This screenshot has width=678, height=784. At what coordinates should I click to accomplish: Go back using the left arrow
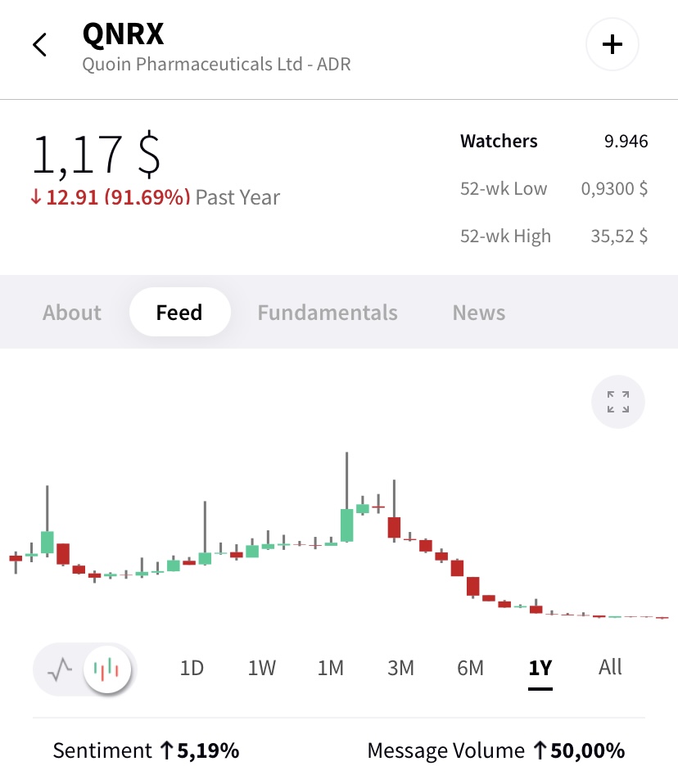pos(39,45)
